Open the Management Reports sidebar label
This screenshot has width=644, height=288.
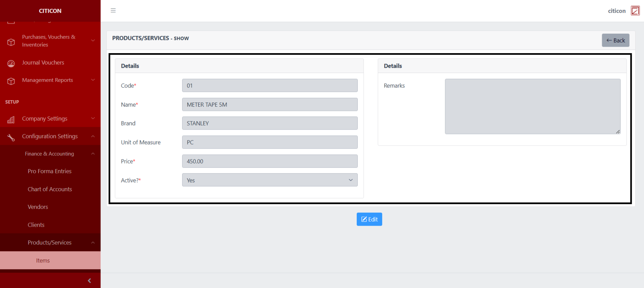[47, 80]
